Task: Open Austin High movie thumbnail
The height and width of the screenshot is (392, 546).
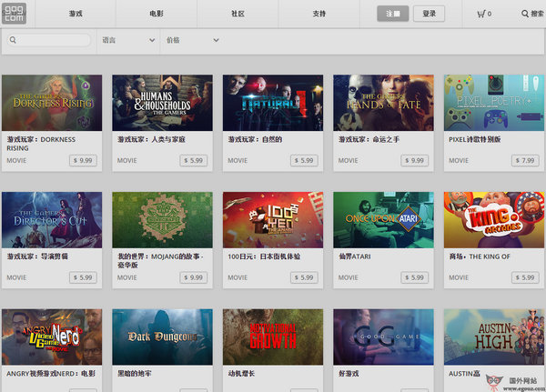Action: click(x=494, y=337)
